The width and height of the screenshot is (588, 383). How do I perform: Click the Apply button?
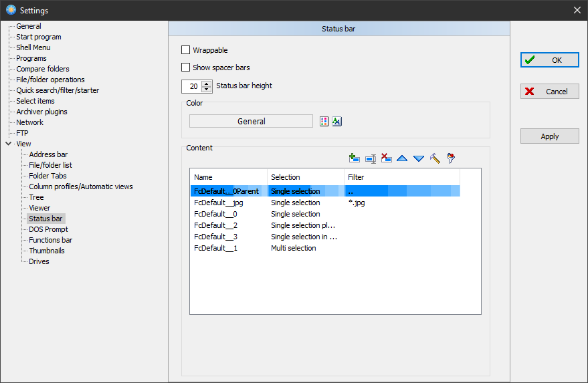point(549,136)
